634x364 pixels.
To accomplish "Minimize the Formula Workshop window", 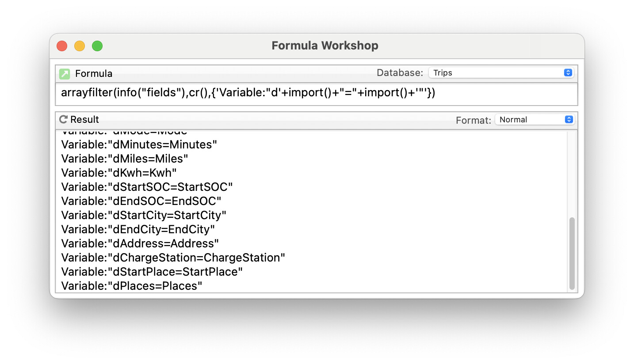I will 80,45.
